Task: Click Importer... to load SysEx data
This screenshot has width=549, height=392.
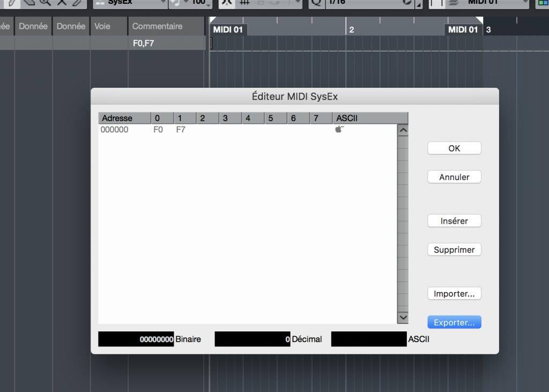Action: tap(454, 294)
